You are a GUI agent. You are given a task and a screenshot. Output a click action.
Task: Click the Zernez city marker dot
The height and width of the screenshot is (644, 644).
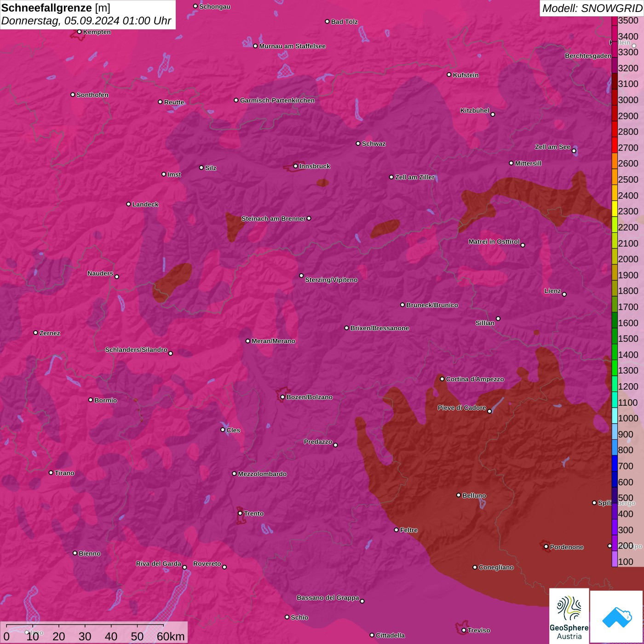point(35,333)
